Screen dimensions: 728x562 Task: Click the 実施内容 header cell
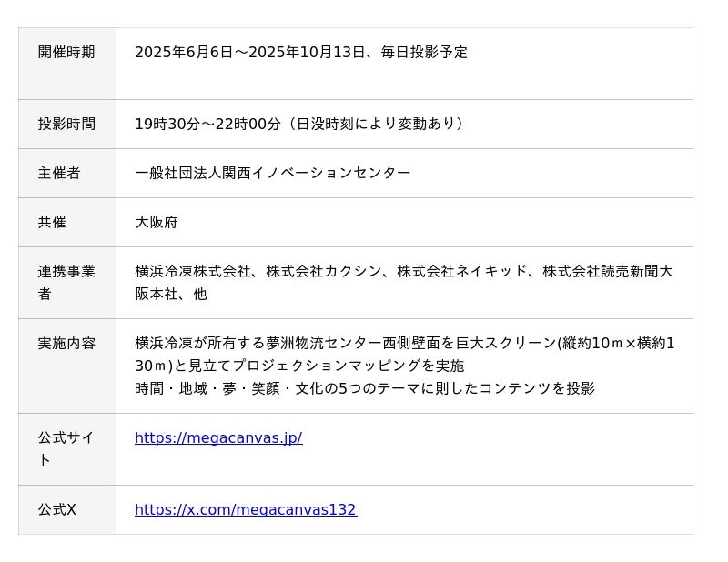[x=66, y=343]
